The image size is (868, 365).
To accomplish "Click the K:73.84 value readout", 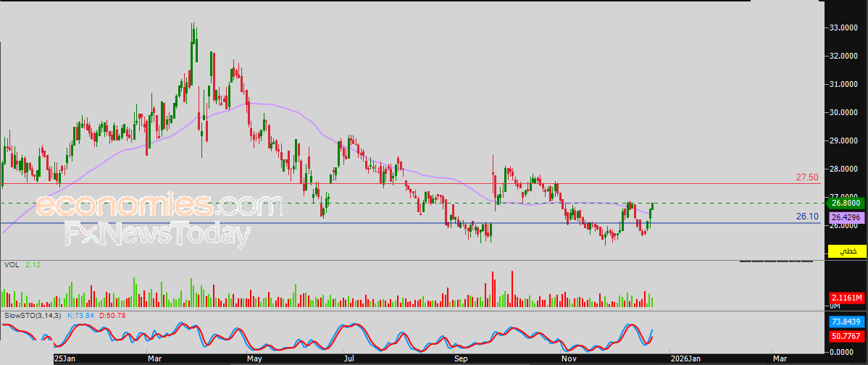I will click(x=81, y=315).
